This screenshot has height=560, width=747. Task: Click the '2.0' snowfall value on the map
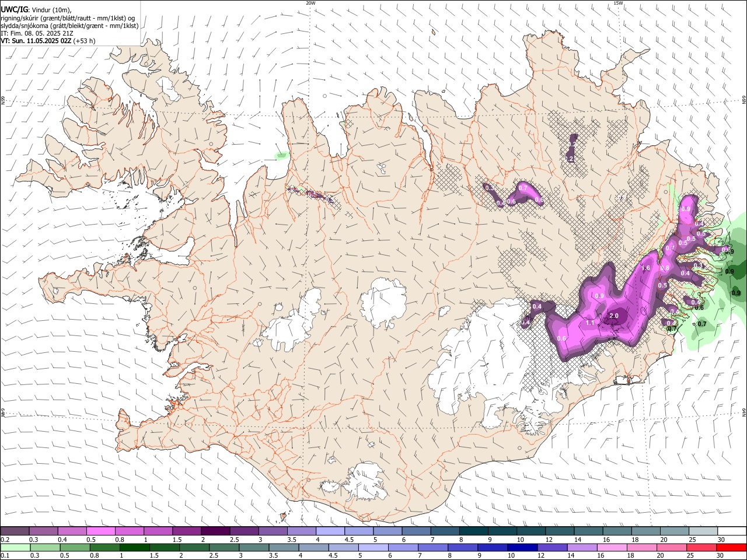tap(613, 316)
